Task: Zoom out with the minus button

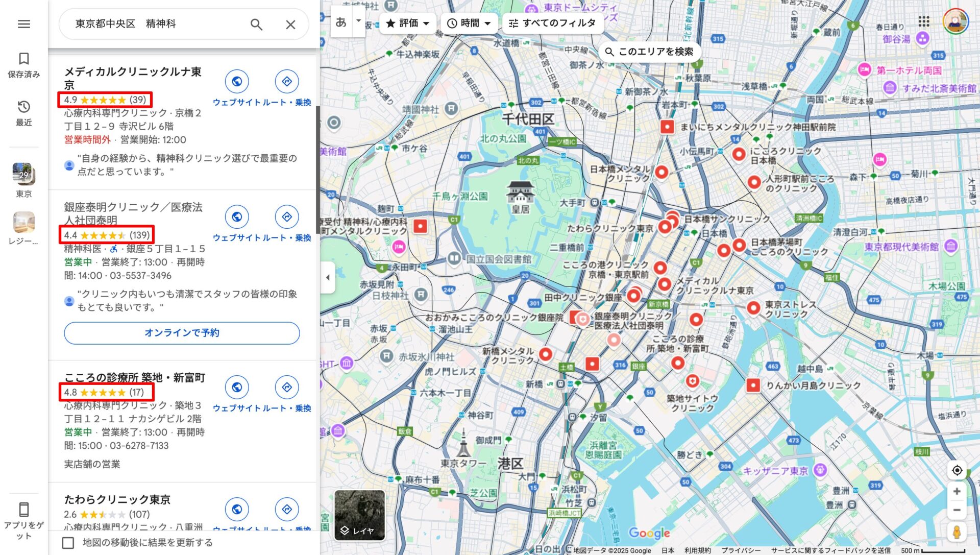Action: point(957,510)
